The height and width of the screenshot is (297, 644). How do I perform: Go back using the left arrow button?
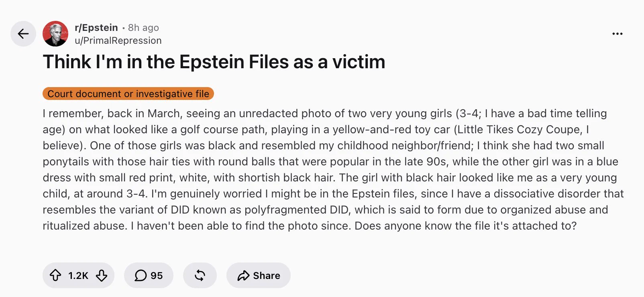coord(23,34)
